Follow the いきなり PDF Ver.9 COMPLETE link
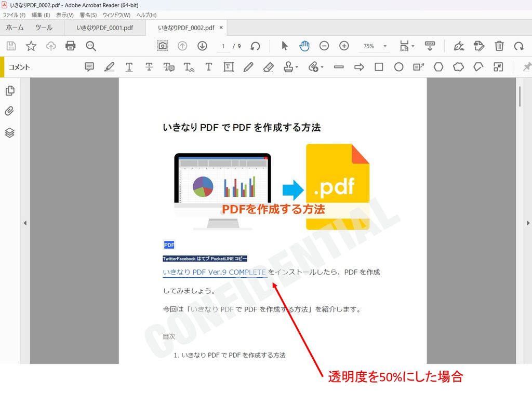This screenshot has height=393, width=532. (x=215, y=272)
